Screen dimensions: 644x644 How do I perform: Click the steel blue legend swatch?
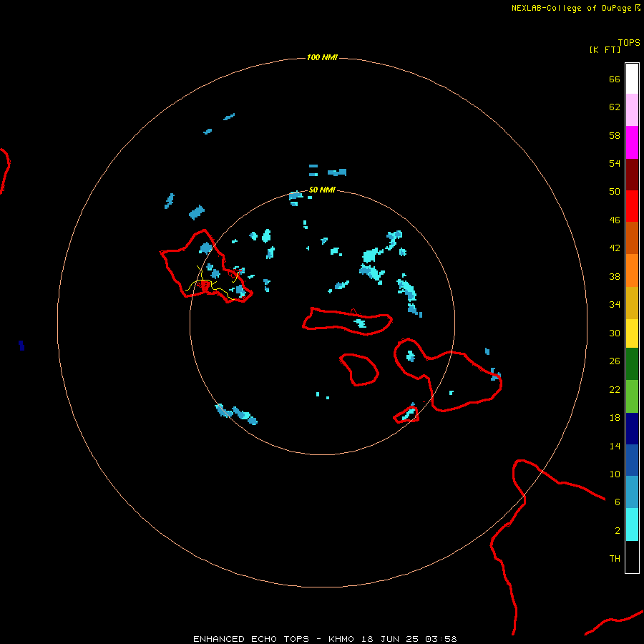click(632, 492)
